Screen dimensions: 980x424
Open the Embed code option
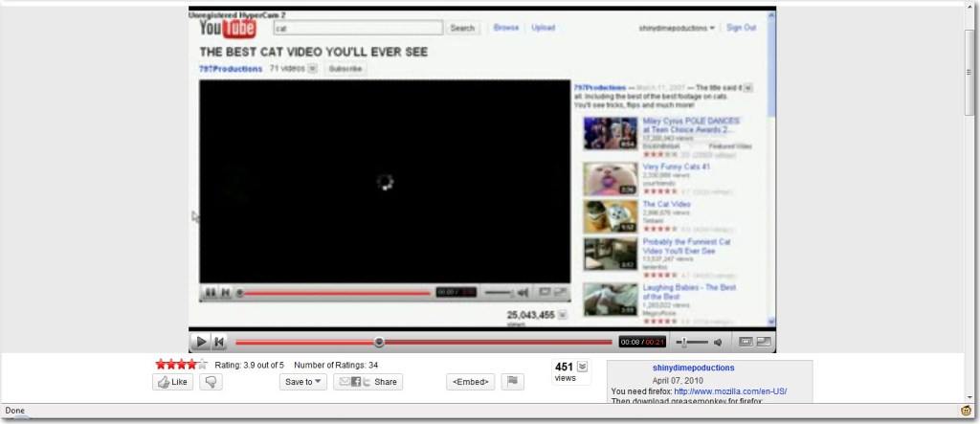point(470,382)
